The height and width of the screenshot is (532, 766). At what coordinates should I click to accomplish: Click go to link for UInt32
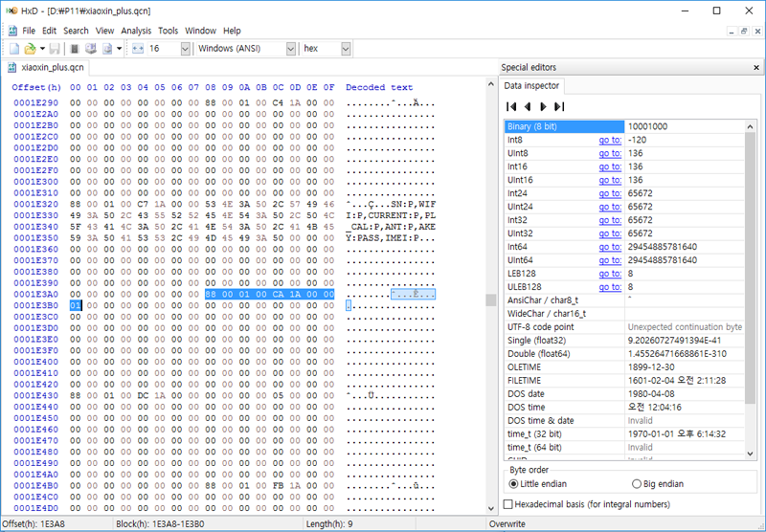pyautogui.click(x=610, y=233)
